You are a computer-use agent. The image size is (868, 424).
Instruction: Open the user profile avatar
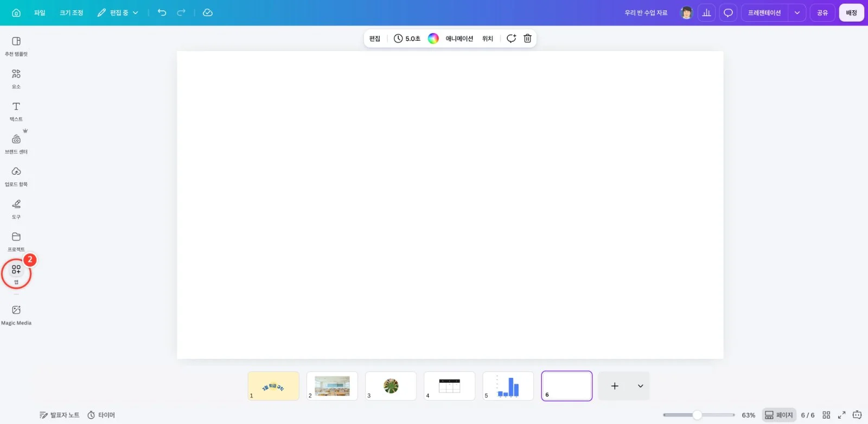687,12
